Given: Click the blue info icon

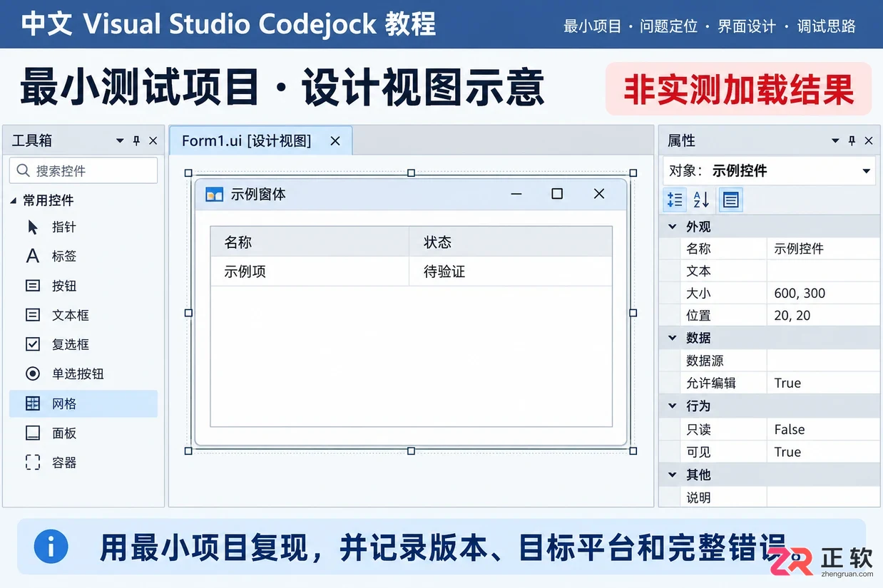Looking at the screenshot, I should (x=51, y=547).
